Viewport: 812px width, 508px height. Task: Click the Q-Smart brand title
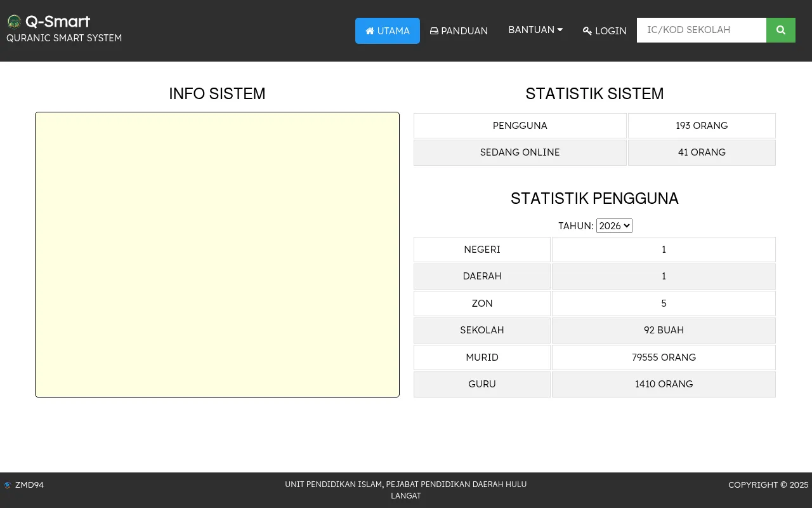[x=58, y=22]
